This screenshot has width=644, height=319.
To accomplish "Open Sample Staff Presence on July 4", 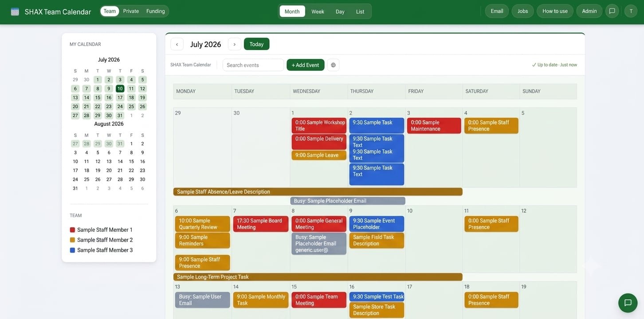I will click(491, 126).
